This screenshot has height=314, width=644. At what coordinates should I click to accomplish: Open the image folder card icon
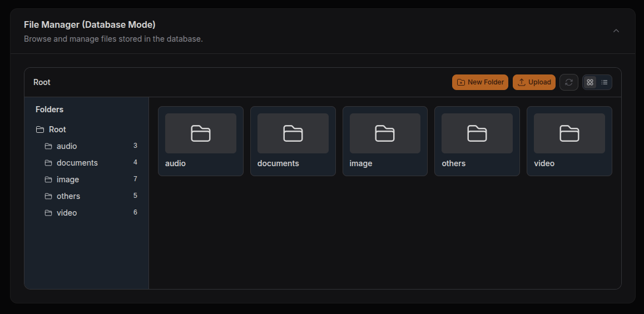(385, 133)
